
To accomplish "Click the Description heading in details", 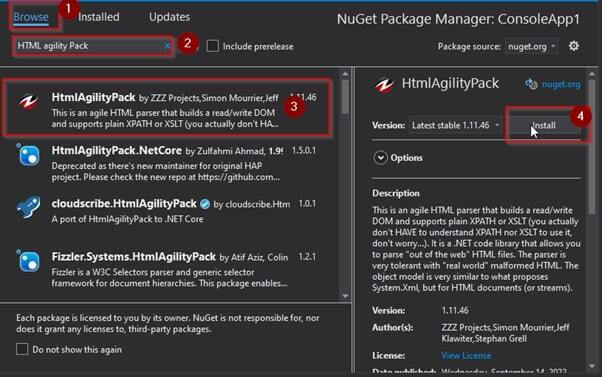I will coord(396,193).
